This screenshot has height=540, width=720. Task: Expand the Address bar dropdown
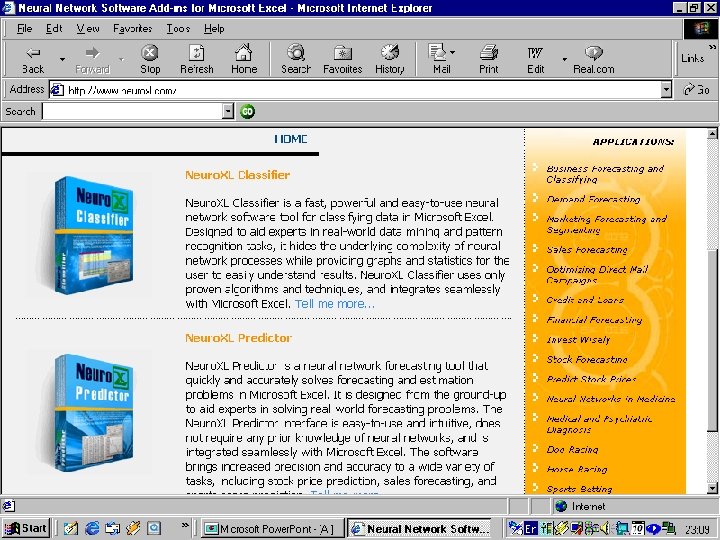pyautogui.click(x=666, y=90)
